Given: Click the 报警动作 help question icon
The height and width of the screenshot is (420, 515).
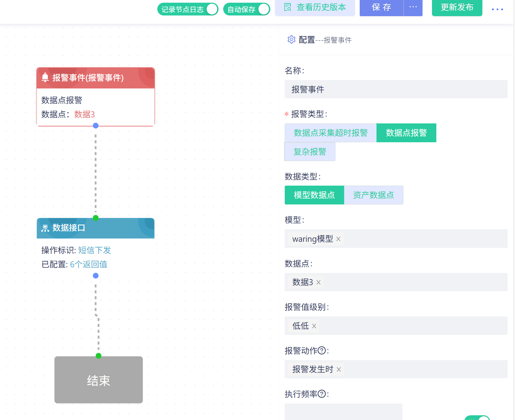Looking at the screenshot, I should (x=322, y=350).
